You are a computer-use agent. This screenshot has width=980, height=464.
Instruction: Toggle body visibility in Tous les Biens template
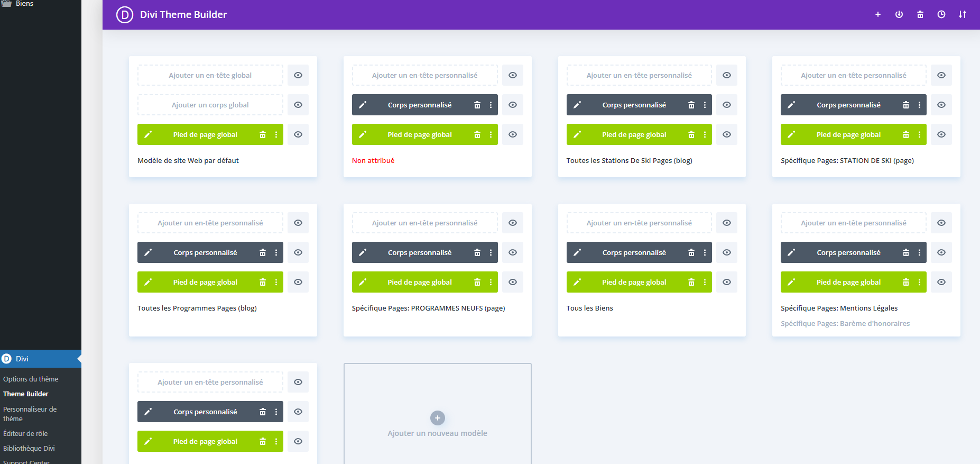727,252
